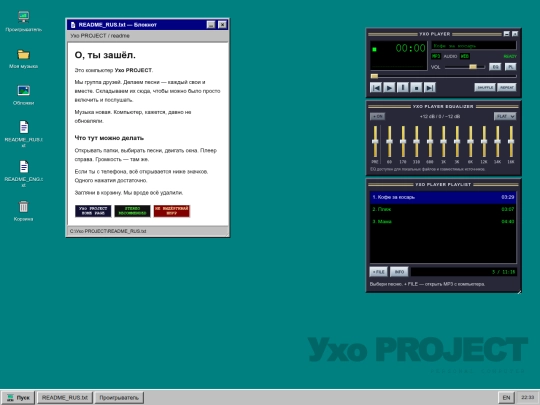Screen dimensions: 540x405
Task: Adjust the PRE preamp equalizer slider
Action: pos(375,142)
